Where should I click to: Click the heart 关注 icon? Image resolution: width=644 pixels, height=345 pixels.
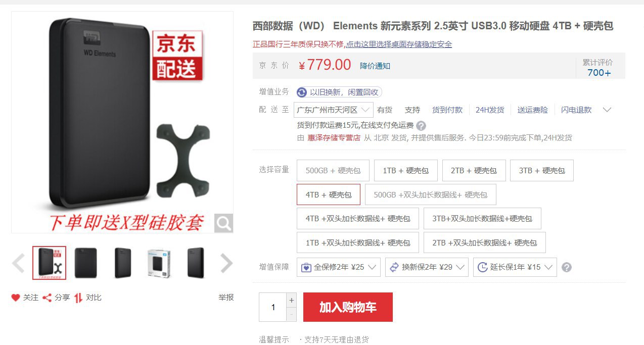pyautogui.click(x=16, y=298)
